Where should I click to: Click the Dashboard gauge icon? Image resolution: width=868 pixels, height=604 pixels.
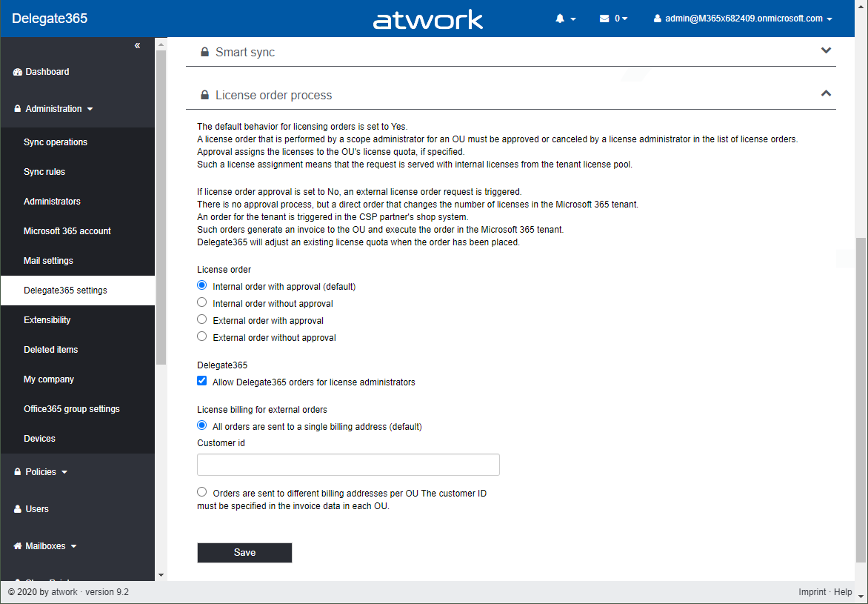[18, 72]
